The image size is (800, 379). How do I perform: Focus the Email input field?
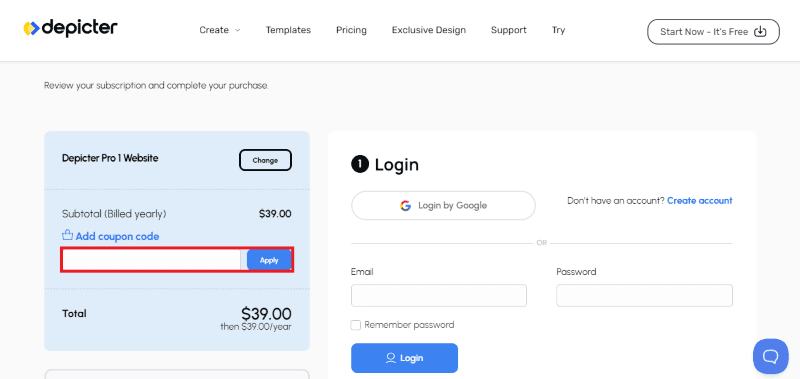pyautogui.click(x=439, y=295)
